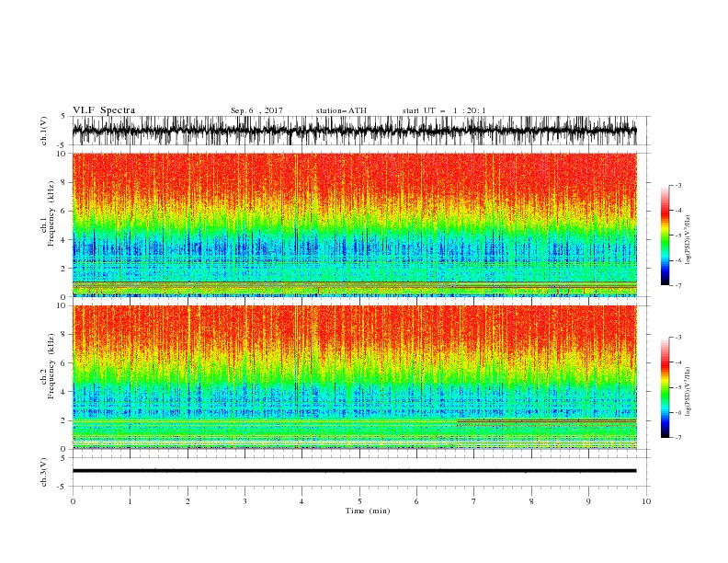This screenshot has height=563, width=728.
Task: Click the "6" minute tick on time axis
Action: pyautogui.click(x=416, y=501)
